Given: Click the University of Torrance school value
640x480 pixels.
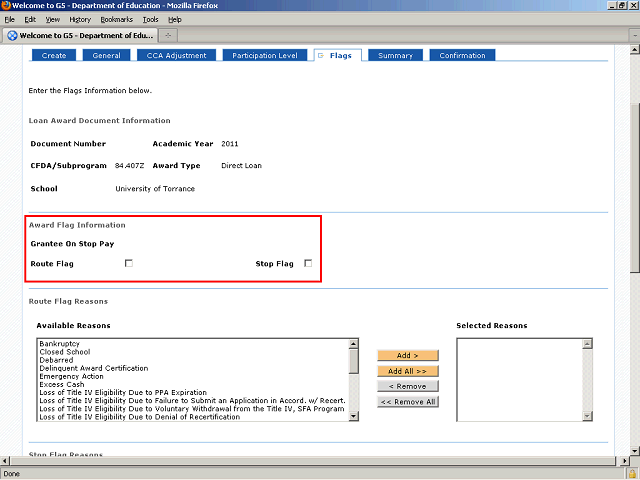Looking at the screenshot, I should [155, 189].
